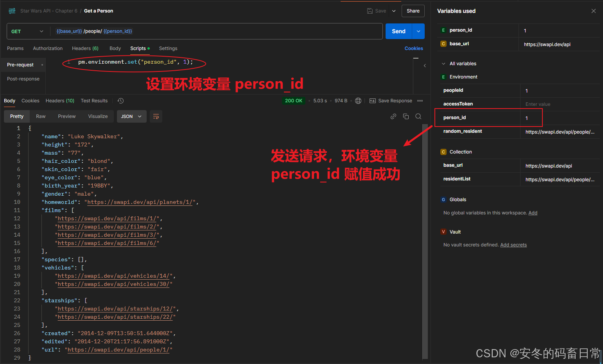The width and height of the screenshot is (603, 364).
Task: Click the request URL input field
Action: tap(216, 31)
